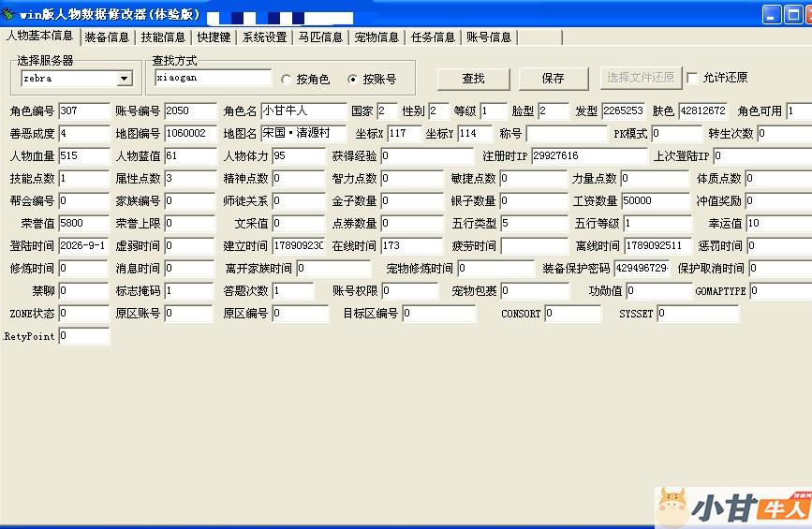Click the 坐标Y field with 114
This screenshot has height=529, width=812.
[475, 134]
